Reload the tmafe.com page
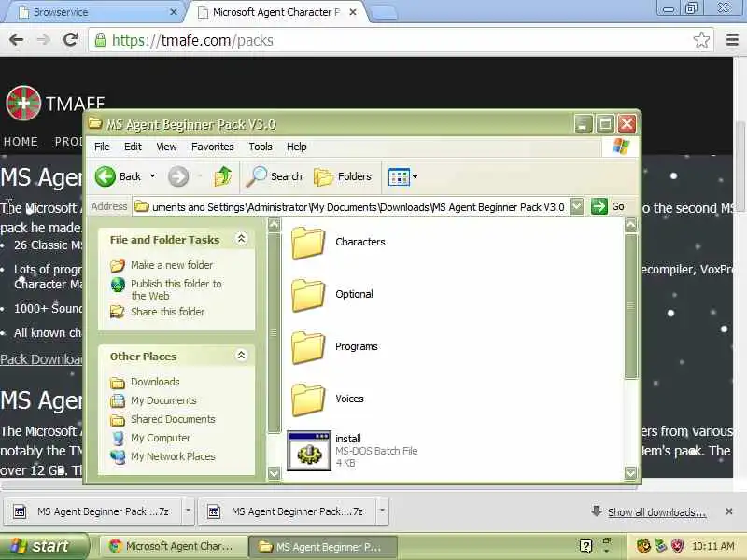 point(71,39)
